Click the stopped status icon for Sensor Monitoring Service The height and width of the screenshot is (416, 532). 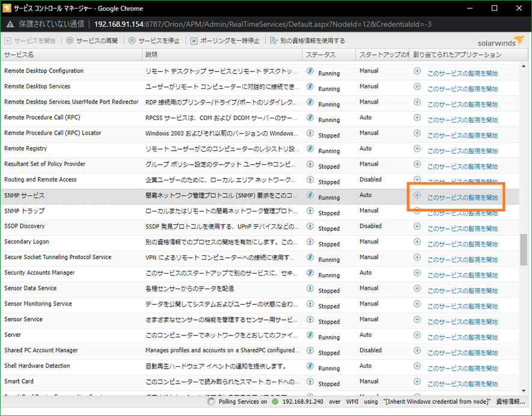click(x=310, y=304)
